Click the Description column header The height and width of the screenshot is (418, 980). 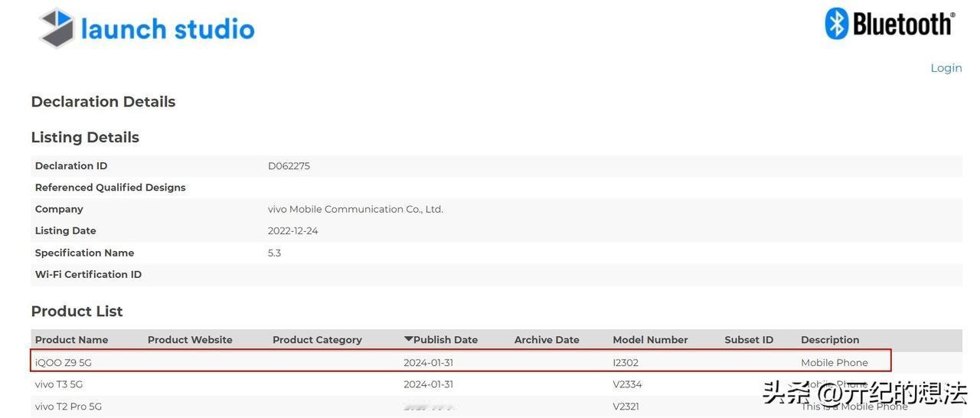[830, 340]
